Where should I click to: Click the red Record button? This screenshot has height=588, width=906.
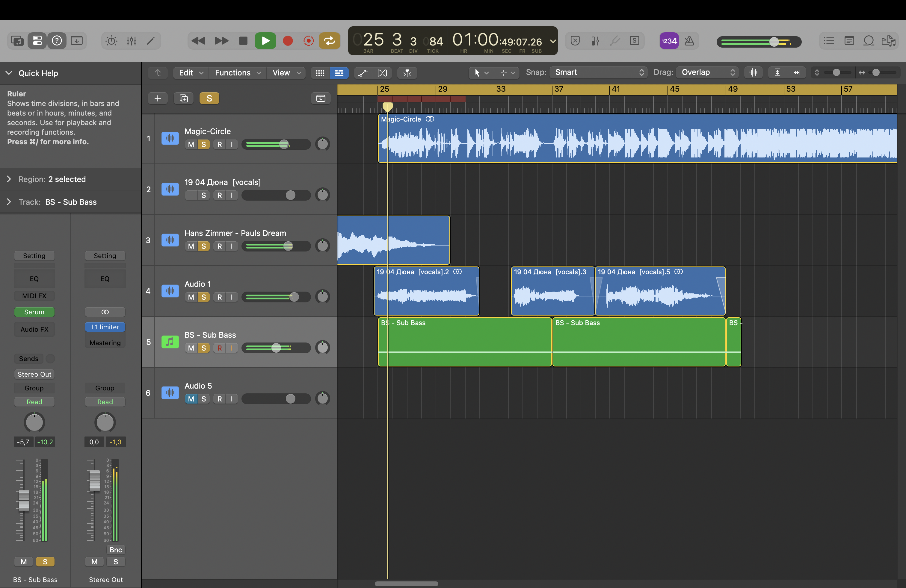[x=288, y=41]
